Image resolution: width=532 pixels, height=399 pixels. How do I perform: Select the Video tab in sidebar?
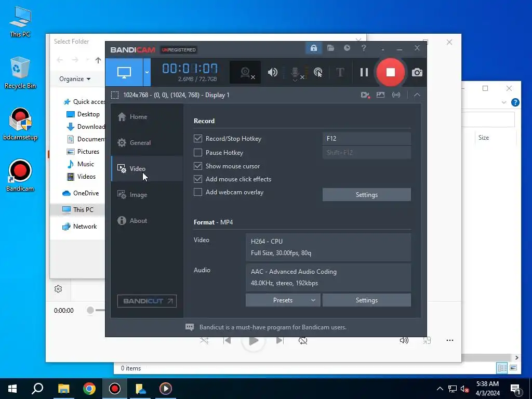147,169
